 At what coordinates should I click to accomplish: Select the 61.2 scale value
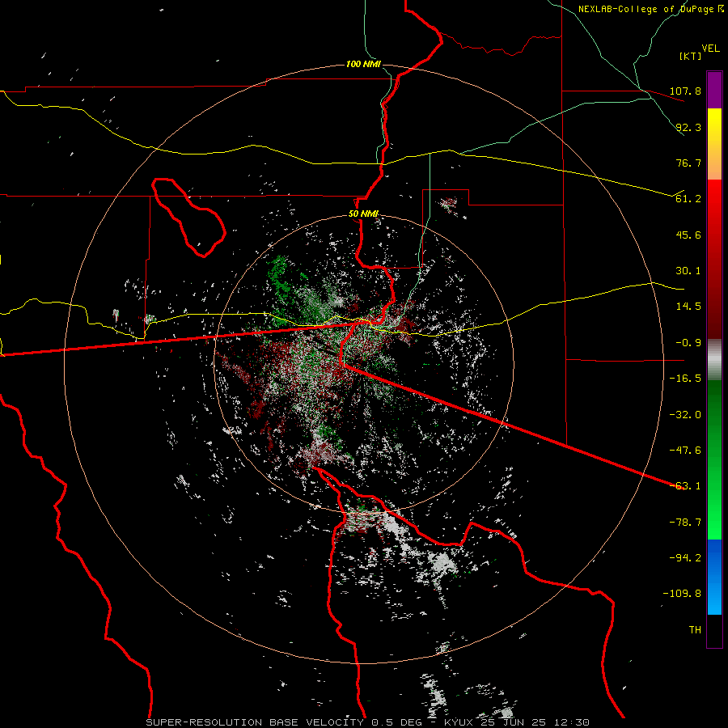(x=688, y=199)
